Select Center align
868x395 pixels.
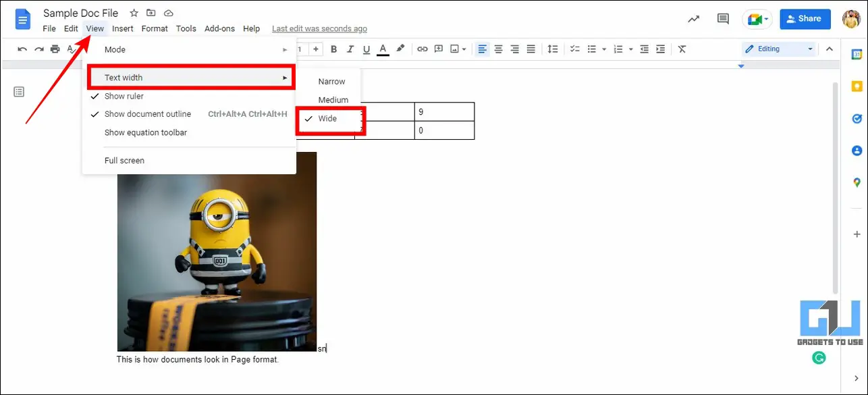[x=499, y=49]
